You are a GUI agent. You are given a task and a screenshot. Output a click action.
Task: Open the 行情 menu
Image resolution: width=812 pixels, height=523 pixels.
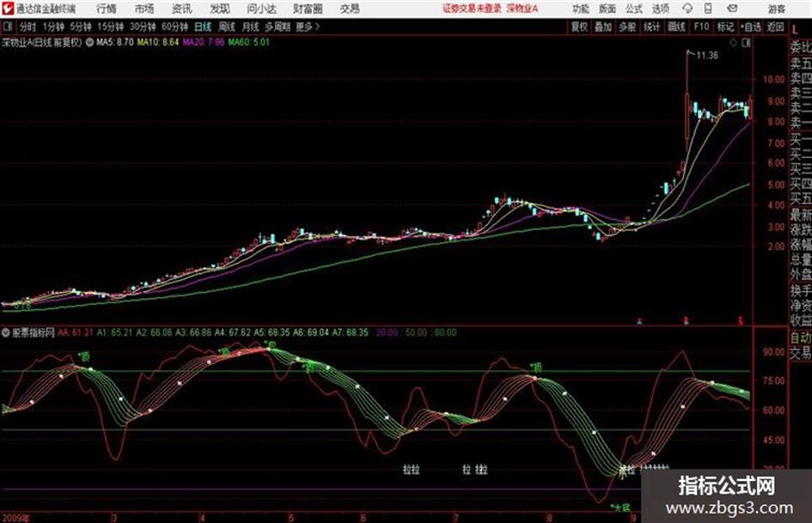pos(107,9)
